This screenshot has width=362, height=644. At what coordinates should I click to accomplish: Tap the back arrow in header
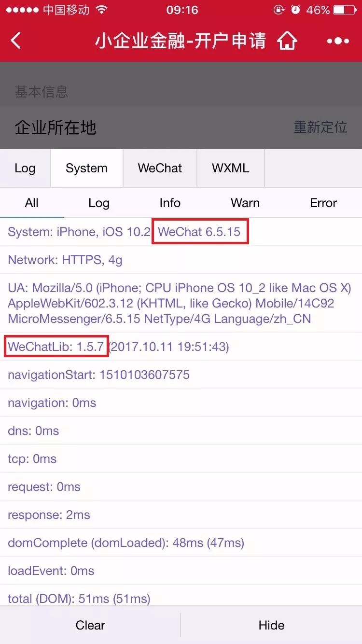pos(16,41)
